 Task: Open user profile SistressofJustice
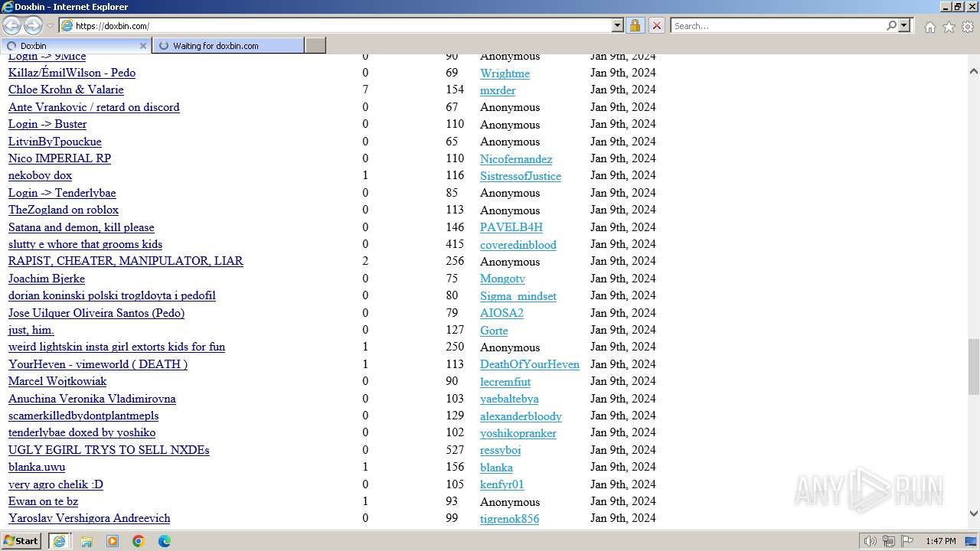click(521, 176)
